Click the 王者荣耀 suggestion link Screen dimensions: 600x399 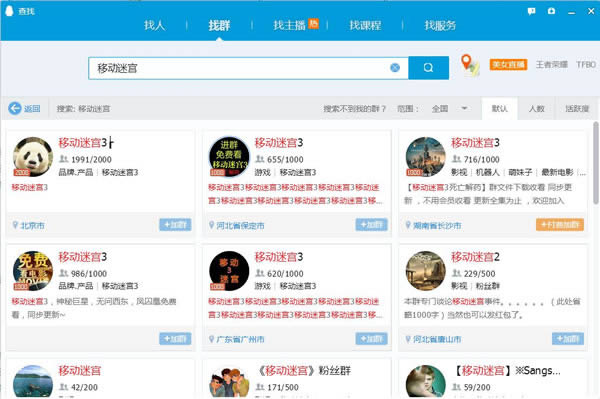[x=551, y=65]
